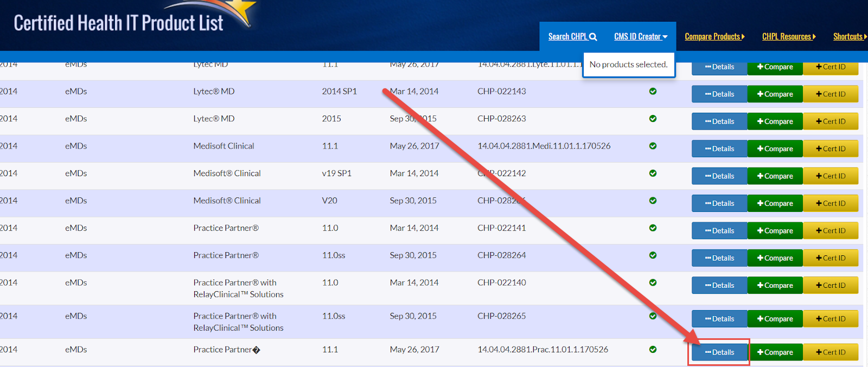
Task: Expand the CHPL Resources menu
Action: 789,36
